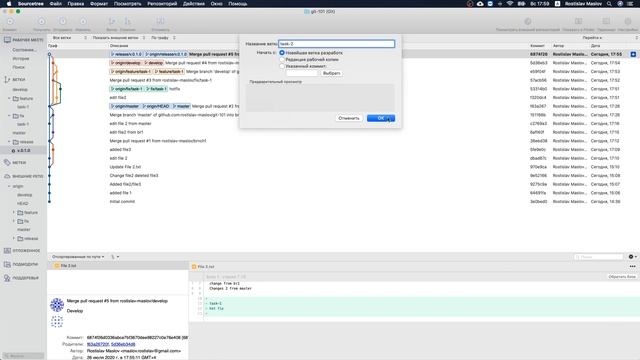This screenshot has width=640, height=360.
Task: Click the blue badge on the top commit row
Action: (x=633, y=54)
